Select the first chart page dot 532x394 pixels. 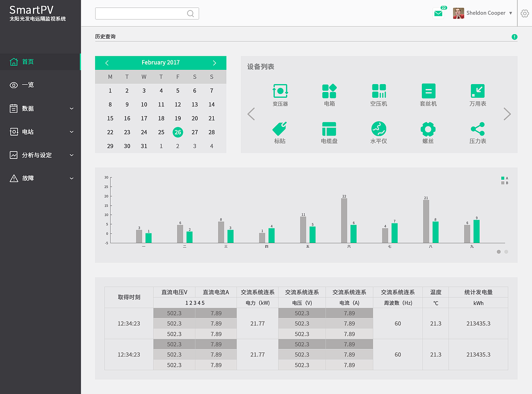499,252
